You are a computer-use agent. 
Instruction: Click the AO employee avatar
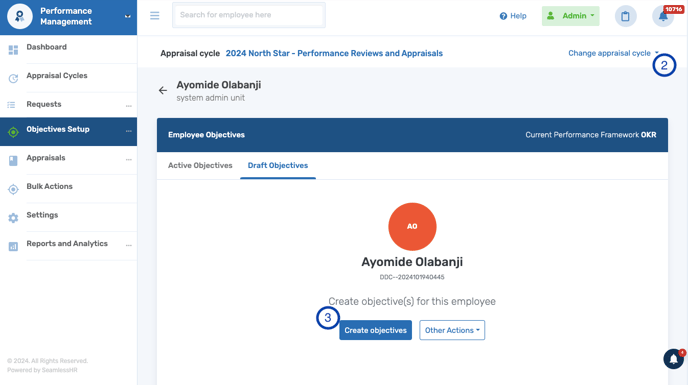(x=412, y=227)
